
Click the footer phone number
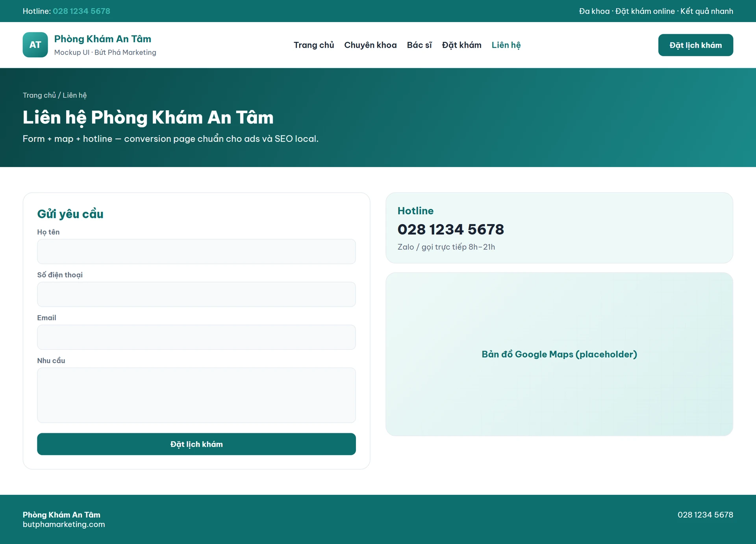point(705,514)
